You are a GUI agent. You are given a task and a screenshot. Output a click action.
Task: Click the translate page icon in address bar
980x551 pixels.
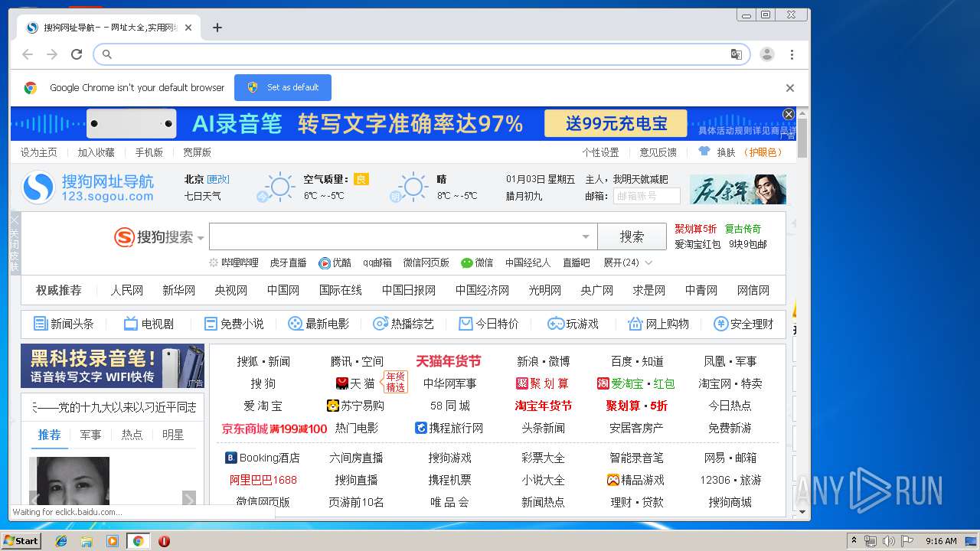(x=736, y=54)
